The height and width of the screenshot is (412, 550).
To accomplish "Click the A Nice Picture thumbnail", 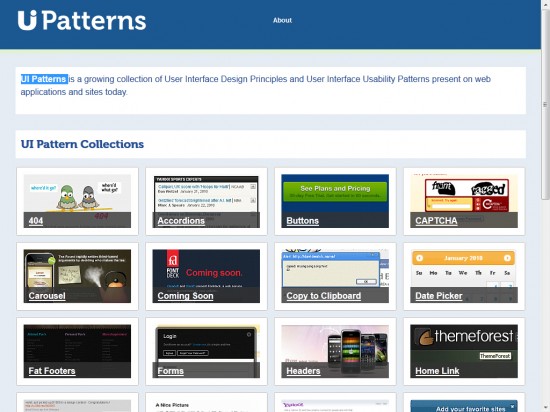I will tap(206, 406).
